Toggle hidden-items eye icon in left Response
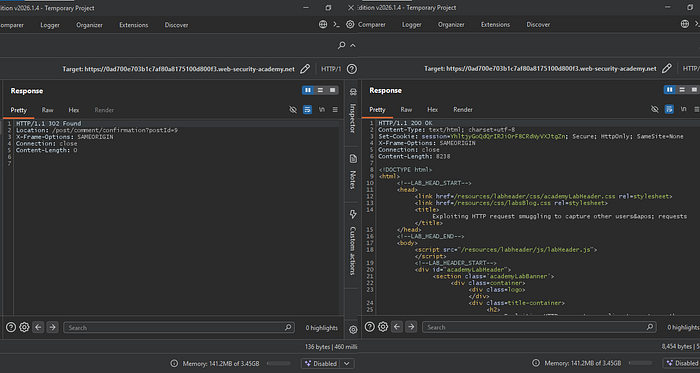700x373 pixels. click(293, 110)
